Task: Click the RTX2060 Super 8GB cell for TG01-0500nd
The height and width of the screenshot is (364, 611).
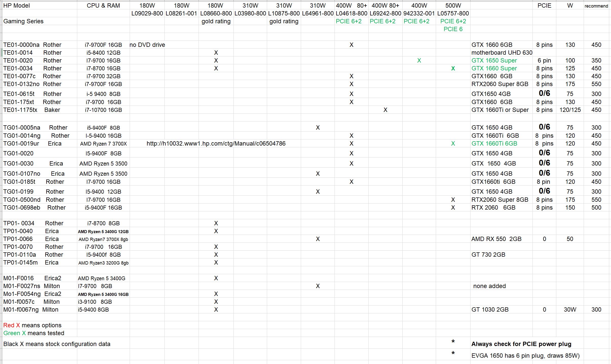Action: [500, 199]
